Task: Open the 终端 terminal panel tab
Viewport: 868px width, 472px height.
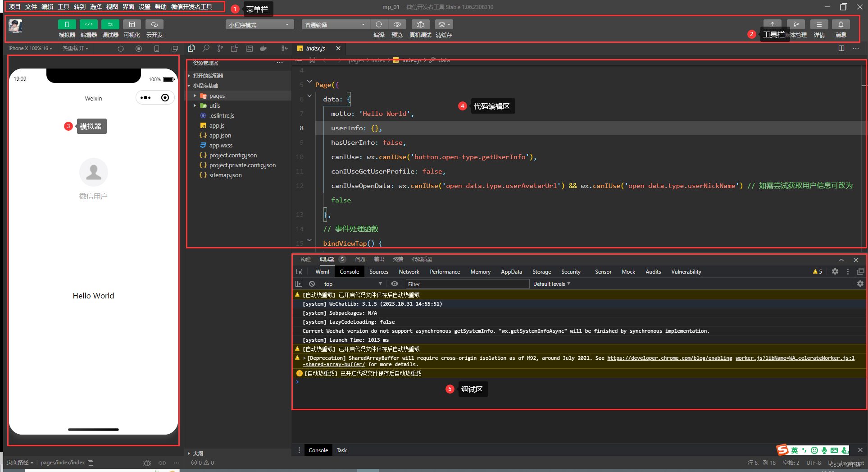Action: [x=398, y=259]
